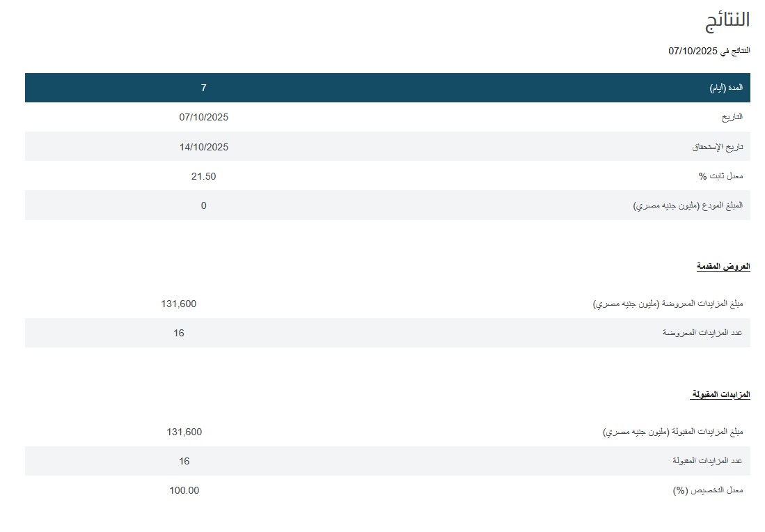
Task: Click the allotment rate value 100.00
Action: click(x=184, y=490)
